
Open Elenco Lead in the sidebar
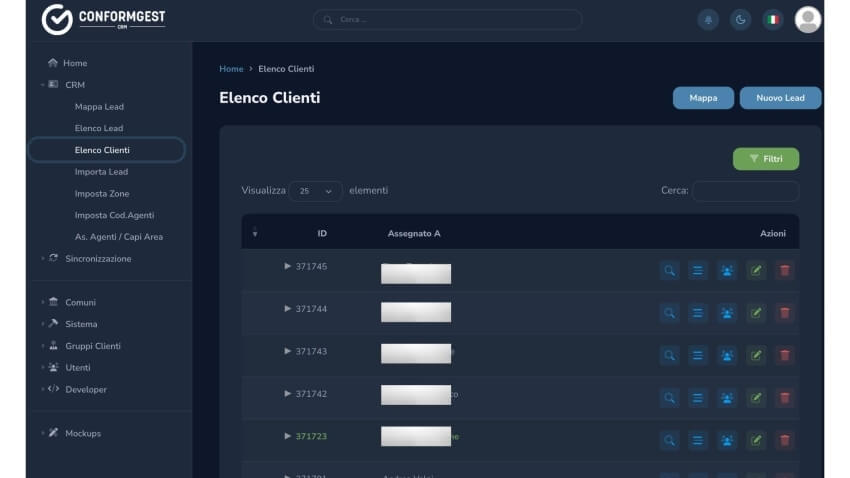click(99, 128)
